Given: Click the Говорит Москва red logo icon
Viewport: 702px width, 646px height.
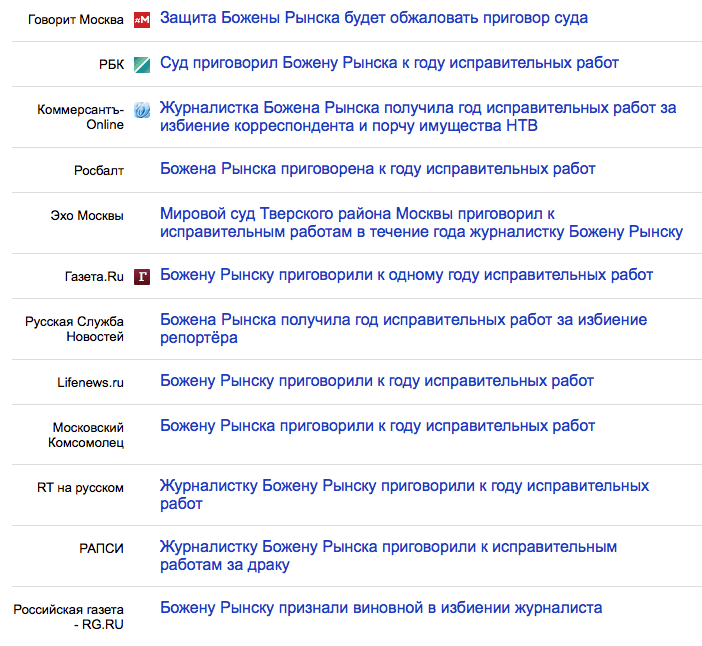Looking at the screenshot, I should pos(142,20).
